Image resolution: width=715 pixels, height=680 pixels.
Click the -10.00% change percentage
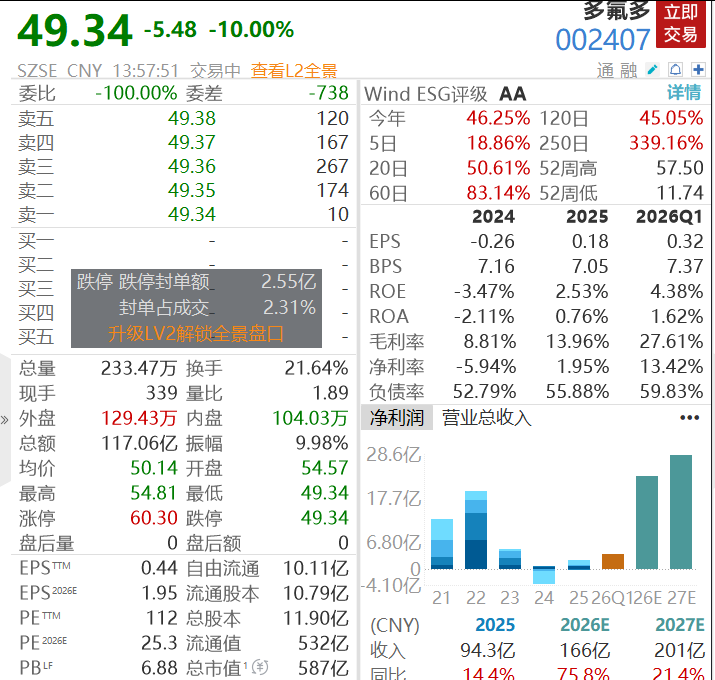click(251, 30)
